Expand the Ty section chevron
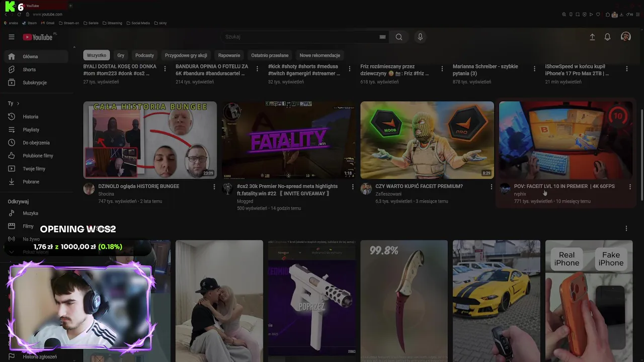 click(x=18, y=104)
